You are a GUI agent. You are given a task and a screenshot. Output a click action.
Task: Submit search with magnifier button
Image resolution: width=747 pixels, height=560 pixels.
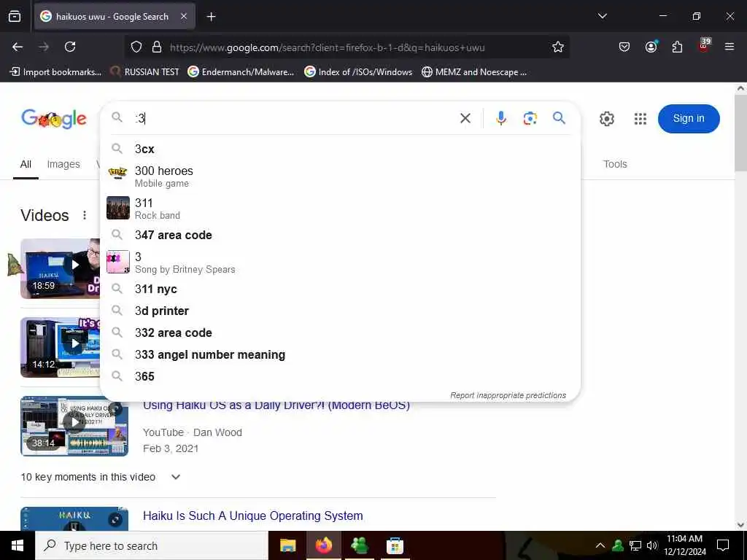pos(559,117)
